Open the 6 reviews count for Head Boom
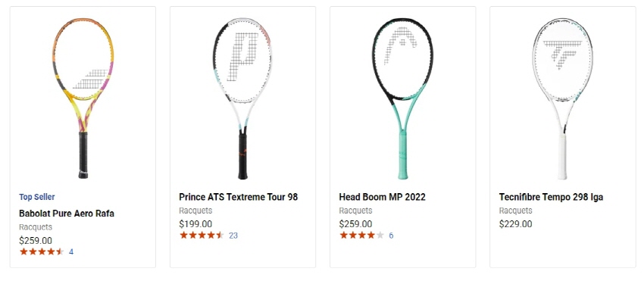Screen dimensions: 644x284 391,236
